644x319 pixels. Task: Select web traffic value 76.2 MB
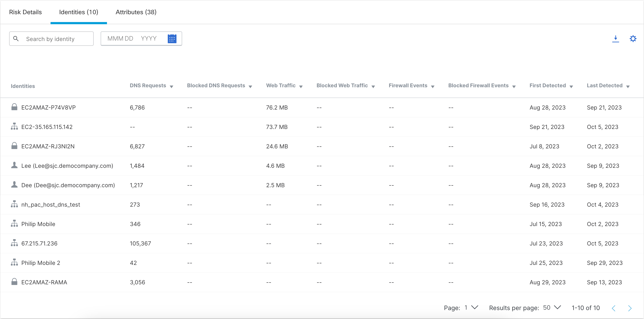pyautogui.click(x=277, y=107)
